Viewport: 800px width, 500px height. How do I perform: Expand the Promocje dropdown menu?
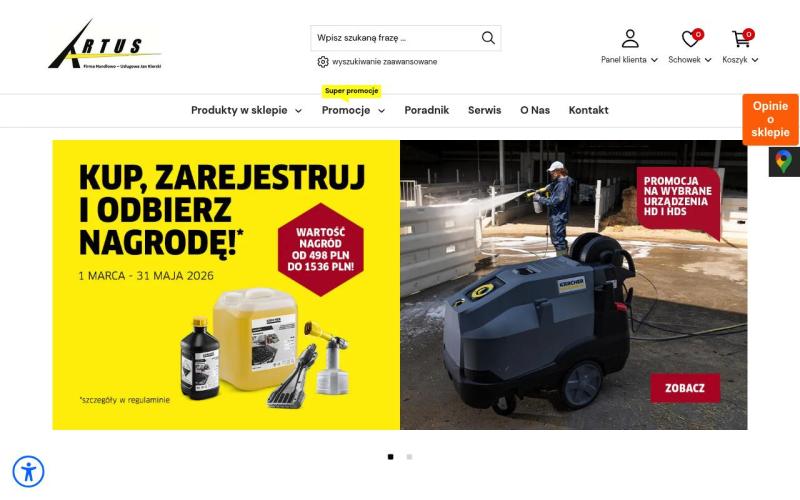point(353,110)
